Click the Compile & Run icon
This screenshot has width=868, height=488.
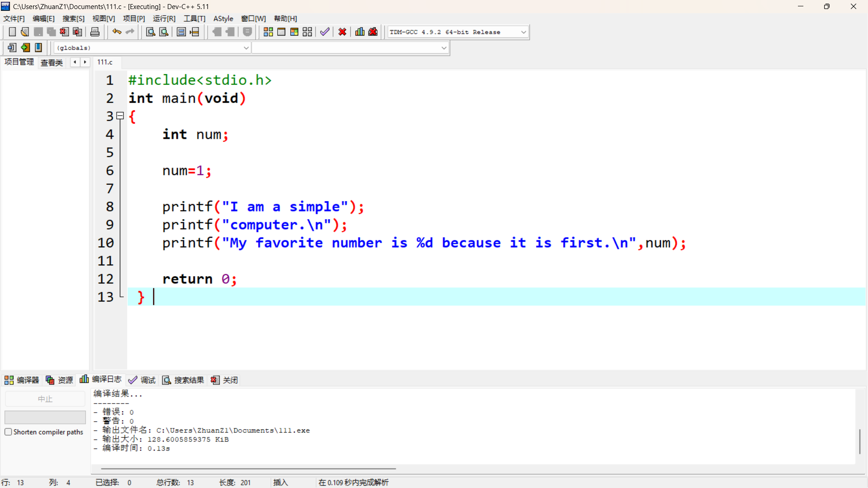(294, 32)
